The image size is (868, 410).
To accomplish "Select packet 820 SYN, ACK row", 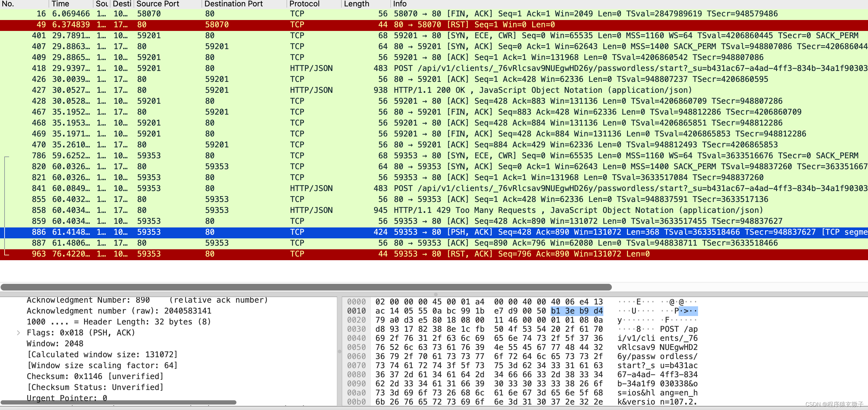I will (434, 166).
